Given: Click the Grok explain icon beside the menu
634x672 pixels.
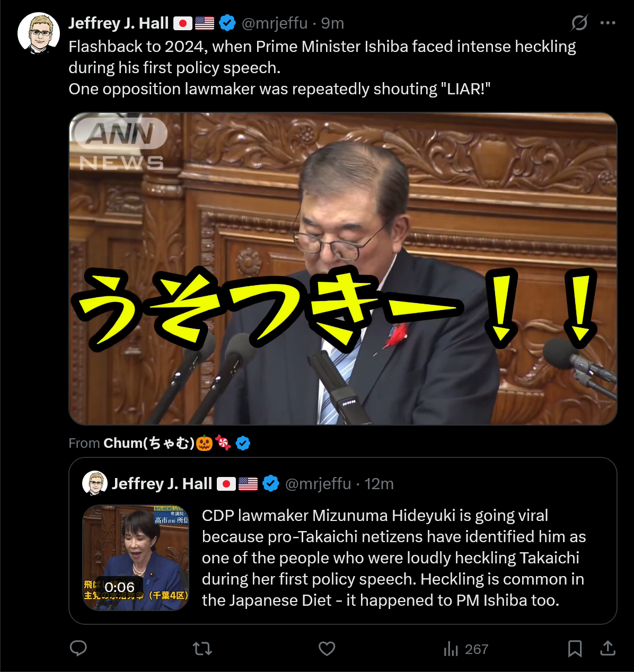Looking at the screenshot, I should coord(579,23).
